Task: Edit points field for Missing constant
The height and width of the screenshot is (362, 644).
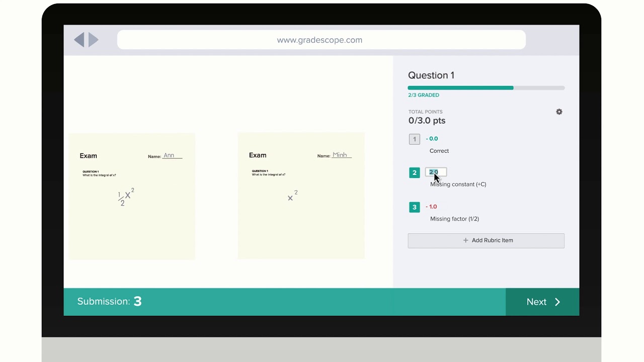Action: (436, 172)
